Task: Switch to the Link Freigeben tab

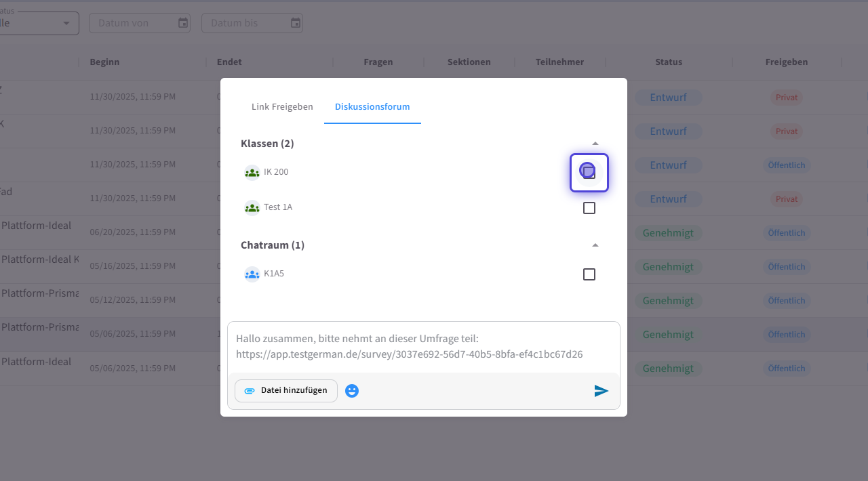Action: (x=282, y=107)
